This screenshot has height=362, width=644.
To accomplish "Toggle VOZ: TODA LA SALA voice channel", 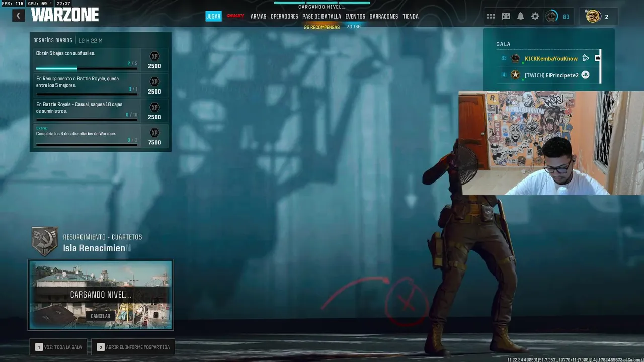I will (x=58, y=347).
